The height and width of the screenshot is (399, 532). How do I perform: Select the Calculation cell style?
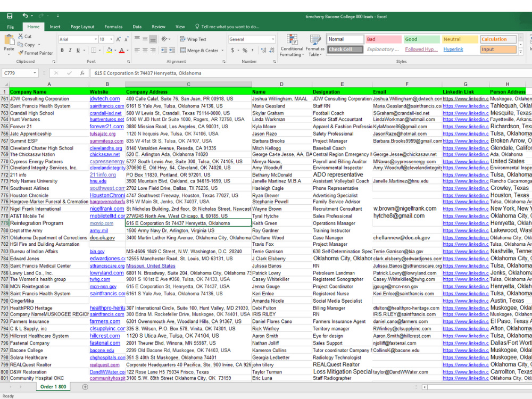pyautogui.click(x=498, y=39)
